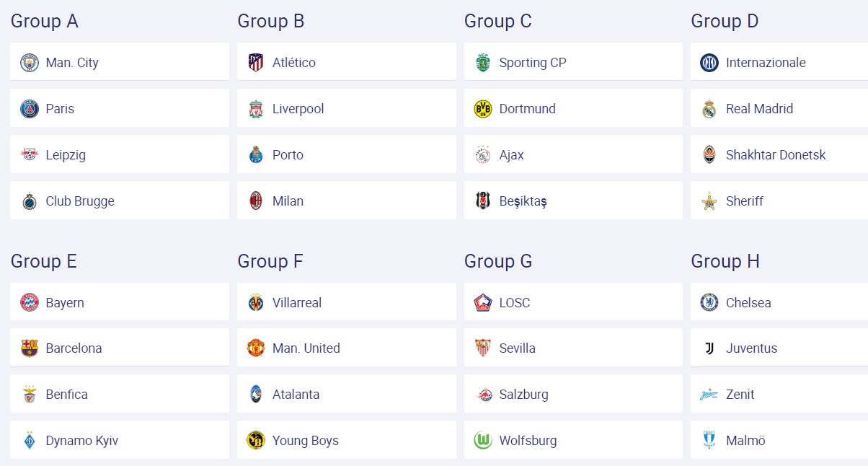Click the Real Madrid crest

click(x=709, y=109)
